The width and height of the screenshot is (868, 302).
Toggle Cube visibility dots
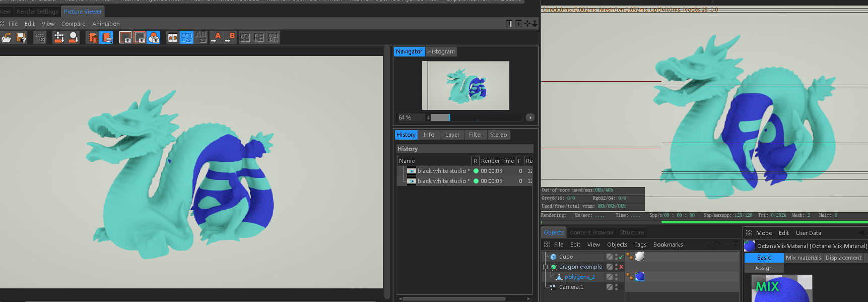pyautogui.click(x=616, y=257)
